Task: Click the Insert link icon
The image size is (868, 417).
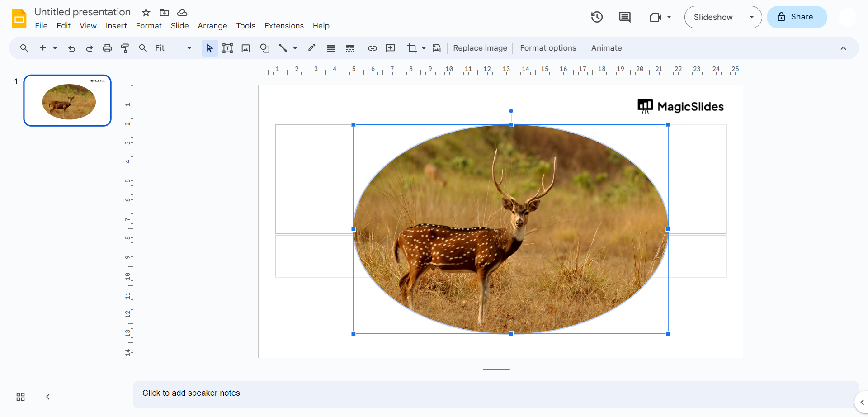Action: 372,48
